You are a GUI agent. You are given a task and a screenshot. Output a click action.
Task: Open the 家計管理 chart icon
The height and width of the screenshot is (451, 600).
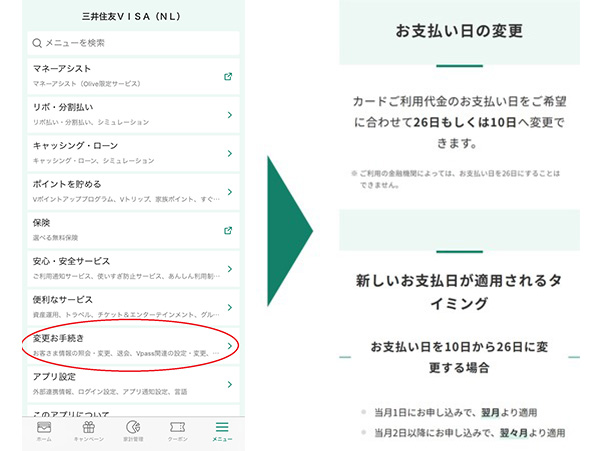pos(132,427)
